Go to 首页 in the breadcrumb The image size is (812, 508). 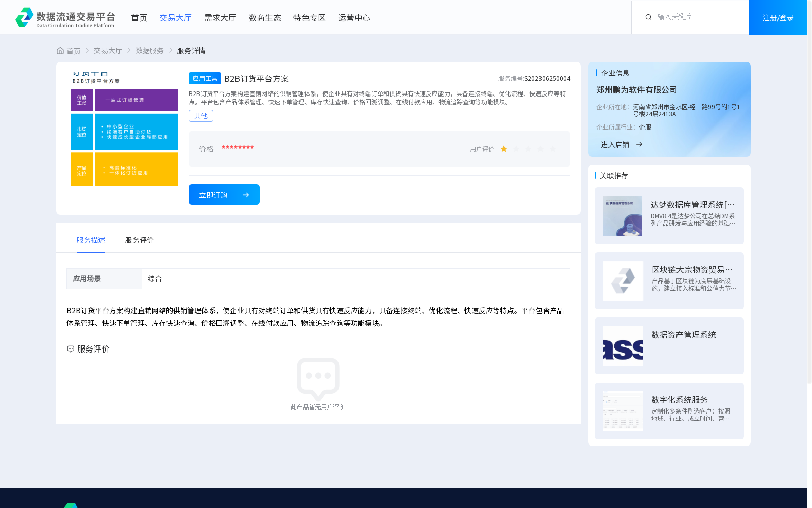click(74, 51)
